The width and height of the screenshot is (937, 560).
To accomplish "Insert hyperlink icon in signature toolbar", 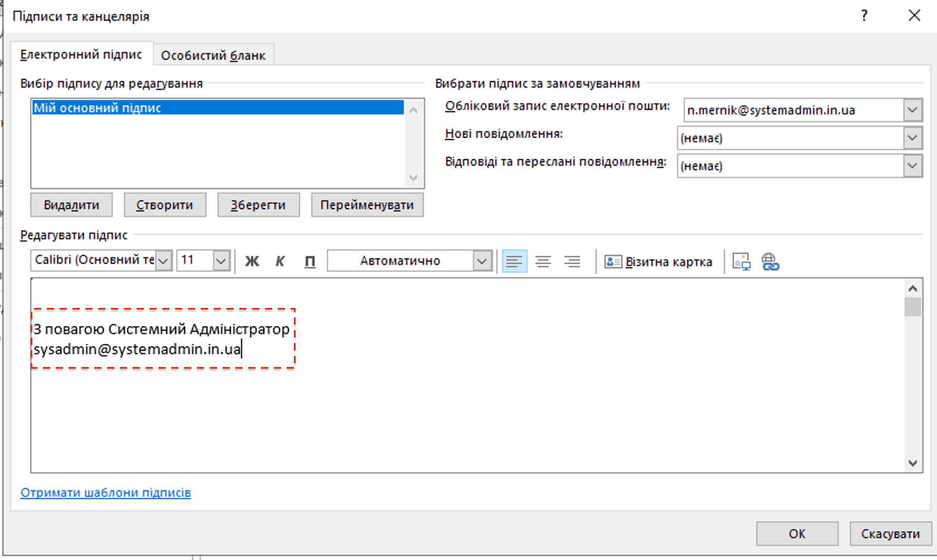I will 770,261.
